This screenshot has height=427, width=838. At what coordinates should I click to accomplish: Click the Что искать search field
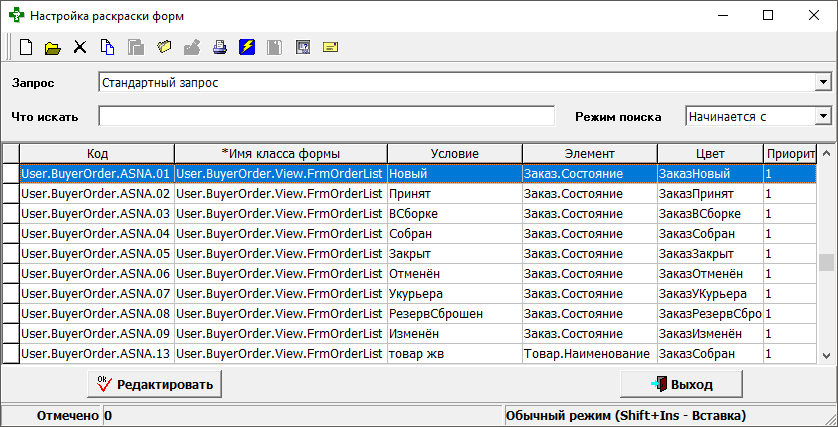coord(326,117)
